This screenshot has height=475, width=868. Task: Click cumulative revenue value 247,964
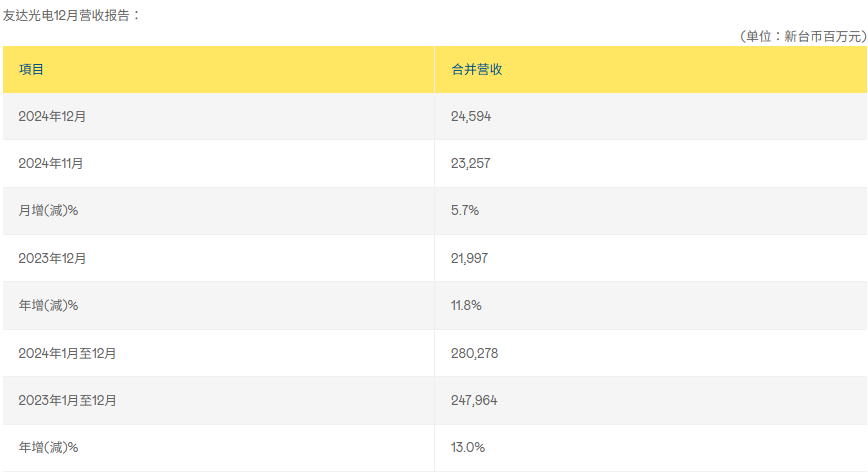(x=474, y=400)
